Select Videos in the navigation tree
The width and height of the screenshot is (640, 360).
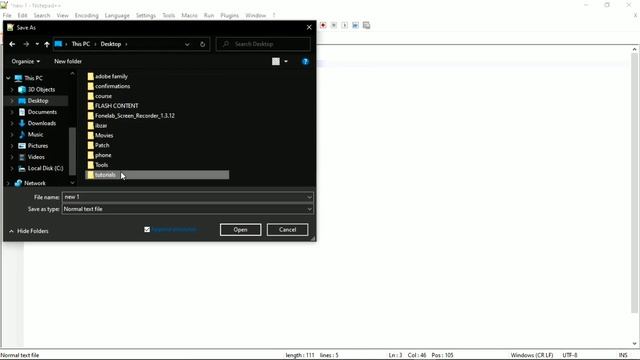click(36, 157)
